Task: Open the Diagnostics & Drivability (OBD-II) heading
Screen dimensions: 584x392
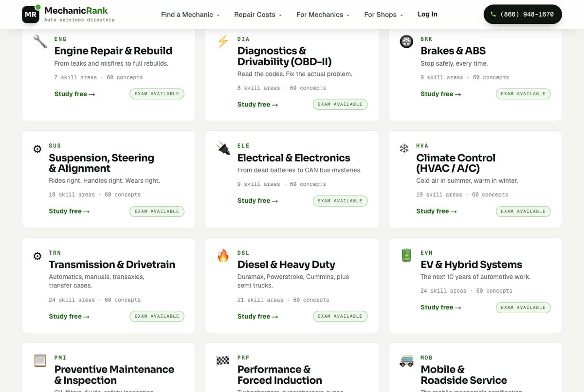Action: point(285,56)
